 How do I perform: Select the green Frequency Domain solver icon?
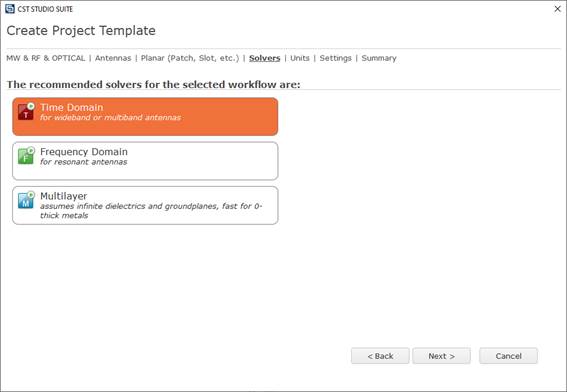(x=26, y=155)
